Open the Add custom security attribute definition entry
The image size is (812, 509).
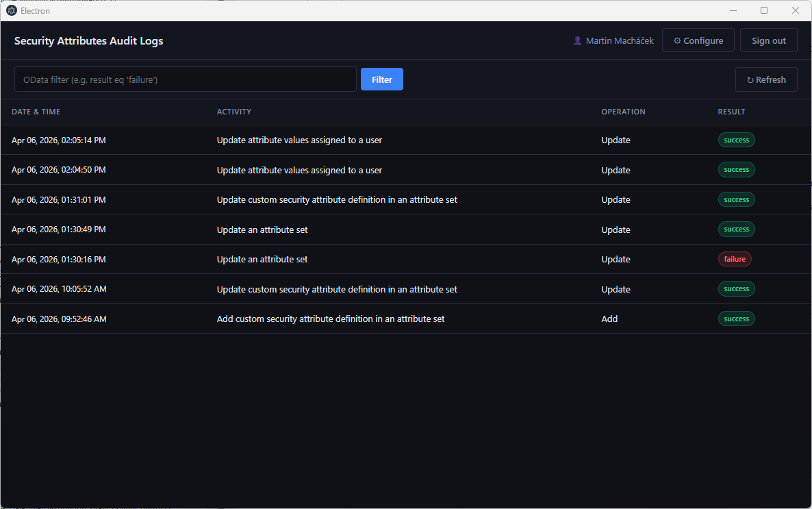click(x=331, y=319)
